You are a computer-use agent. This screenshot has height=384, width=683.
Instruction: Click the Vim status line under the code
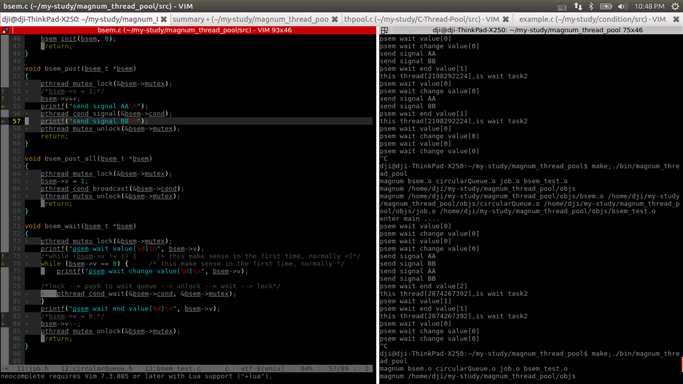[x=187, y=369]
